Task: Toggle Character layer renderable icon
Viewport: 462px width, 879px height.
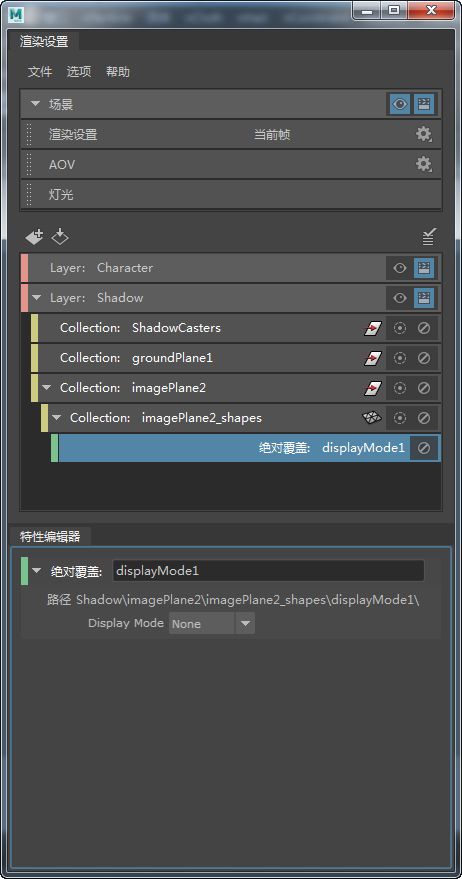Action: click(x=424, y=268)
